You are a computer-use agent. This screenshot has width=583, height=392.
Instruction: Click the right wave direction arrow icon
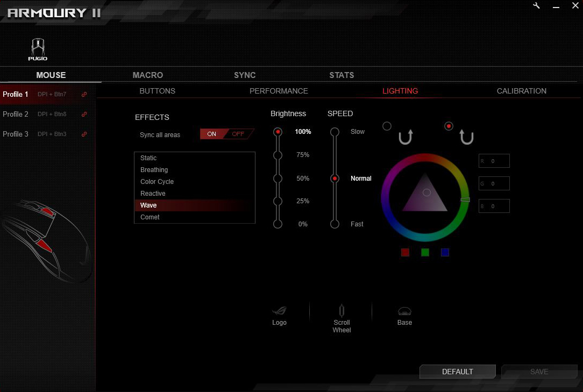[466, 137]
